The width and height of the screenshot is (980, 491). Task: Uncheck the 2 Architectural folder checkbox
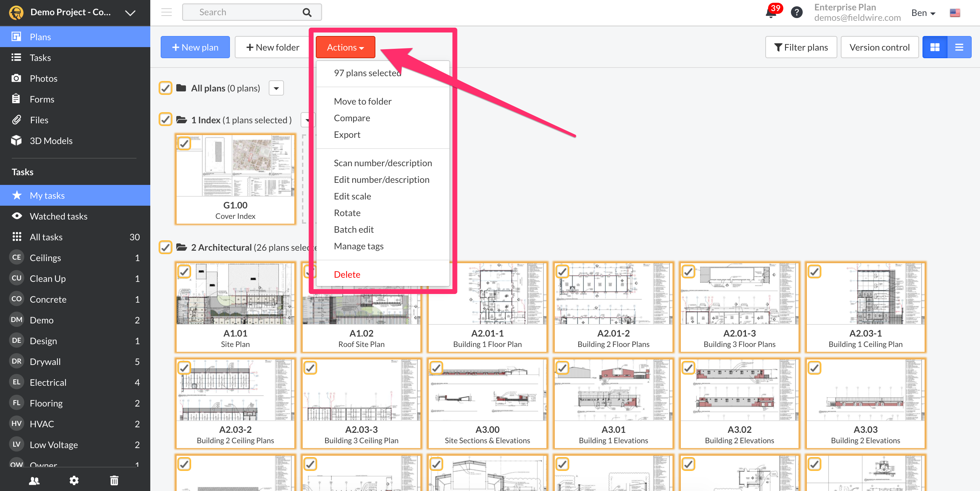point(166,247)
